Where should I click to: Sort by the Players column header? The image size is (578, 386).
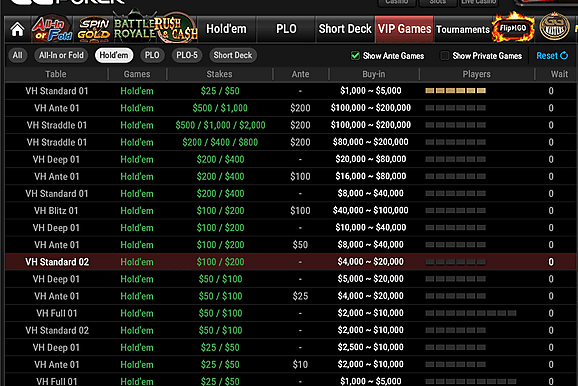(477, 74)
